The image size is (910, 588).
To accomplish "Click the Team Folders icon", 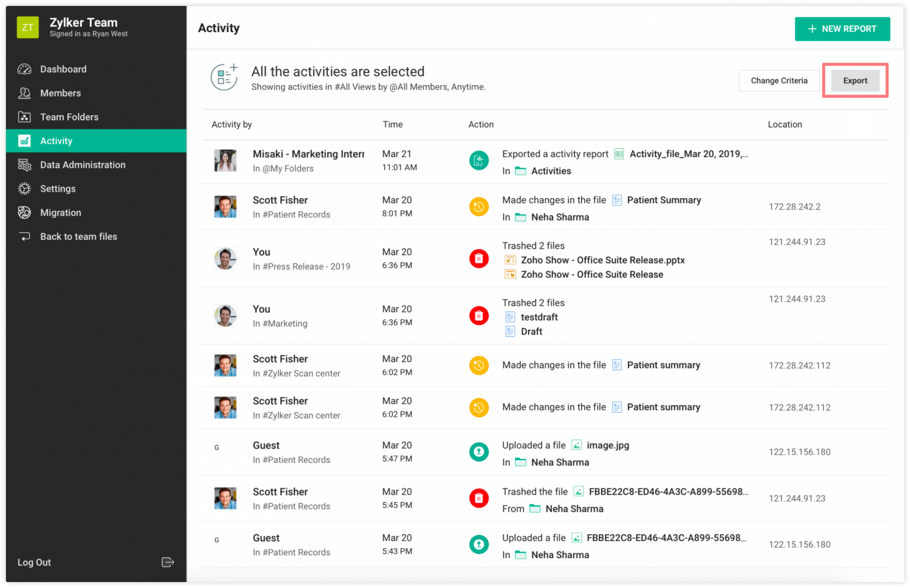I will [25, 117].
